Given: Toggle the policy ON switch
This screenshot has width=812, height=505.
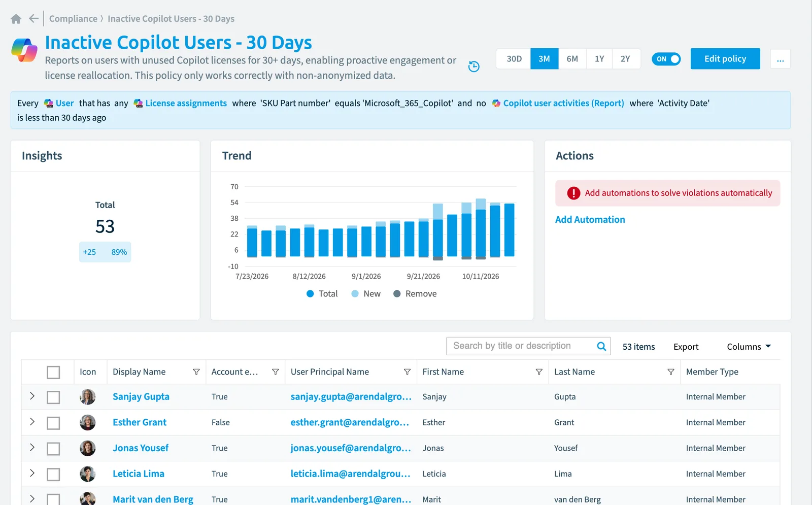Looking at the screenshot, I should tap(666, 59).
